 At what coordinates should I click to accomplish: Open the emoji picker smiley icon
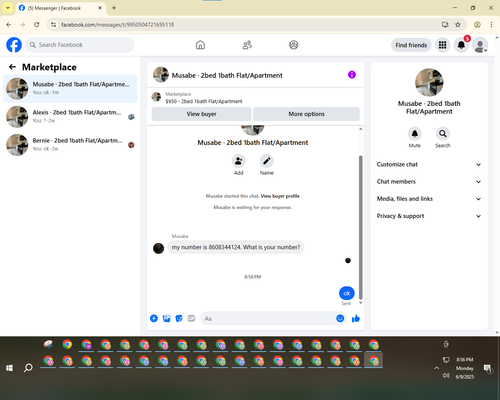coord(340,318)
